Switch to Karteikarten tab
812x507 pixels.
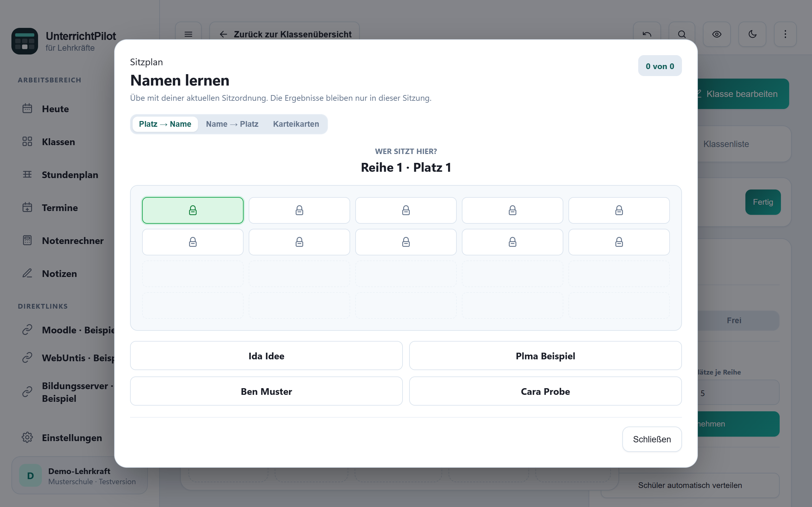click(296, 124)
